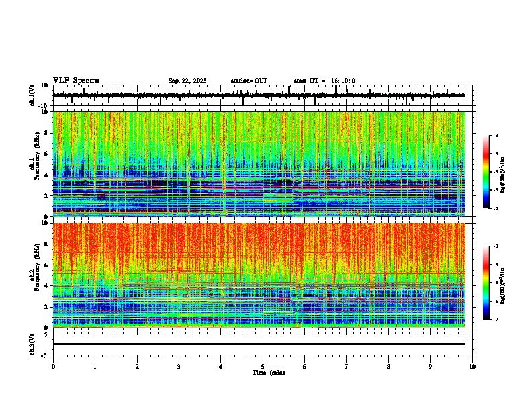This screenshot has width=532, height=411.
Task: Click time axis tick label "6"
Action: pos(305,367)
